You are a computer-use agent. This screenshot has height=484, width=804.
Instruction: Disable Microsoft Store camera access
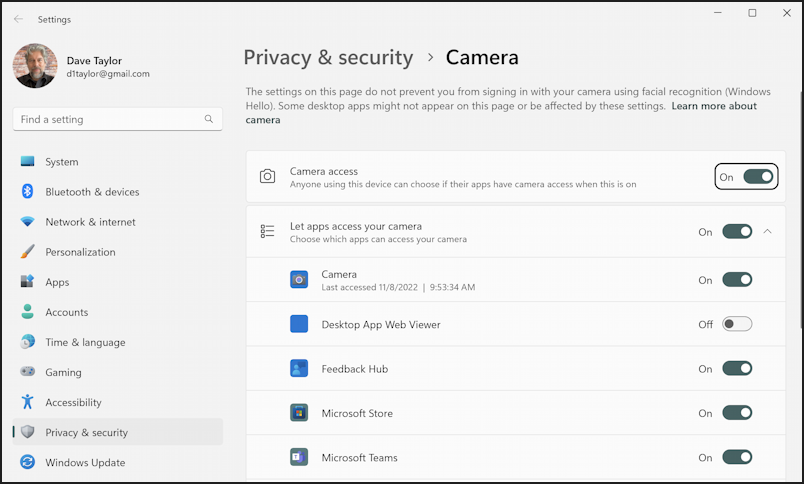737,413
